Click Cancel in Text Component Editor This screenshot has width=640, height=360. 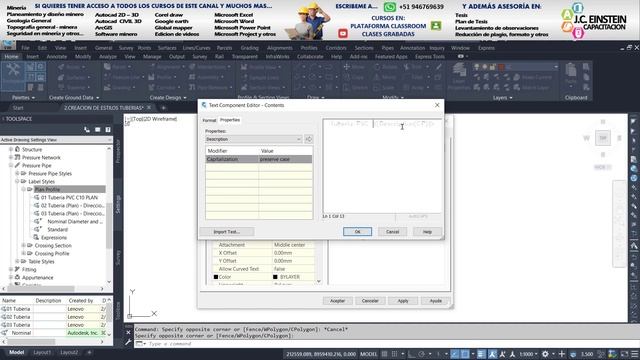pos(392,231)
